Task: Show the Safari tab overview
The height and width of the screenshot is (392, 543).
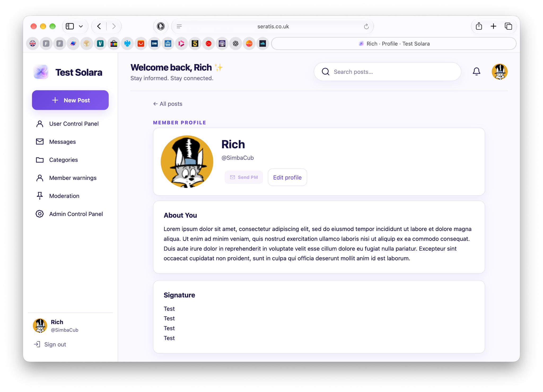Action: click(x=508, y=26)
